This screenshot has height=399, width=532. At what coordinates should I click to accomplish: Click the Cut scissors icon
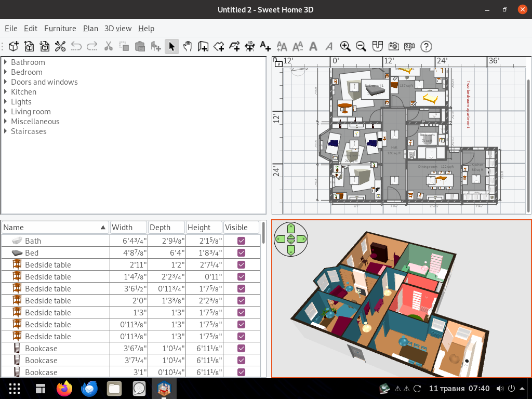(x=108, y=46)
